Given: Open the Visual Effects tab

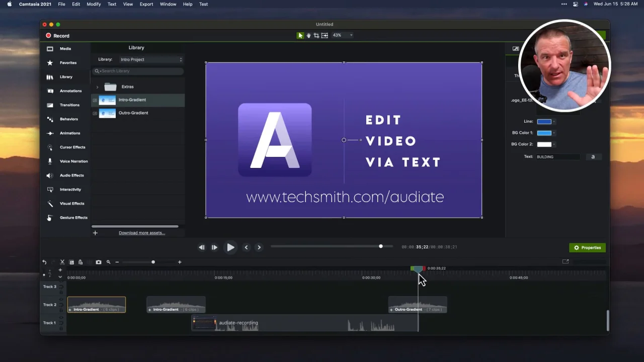Looking at the screenshot, I should 71,204.
